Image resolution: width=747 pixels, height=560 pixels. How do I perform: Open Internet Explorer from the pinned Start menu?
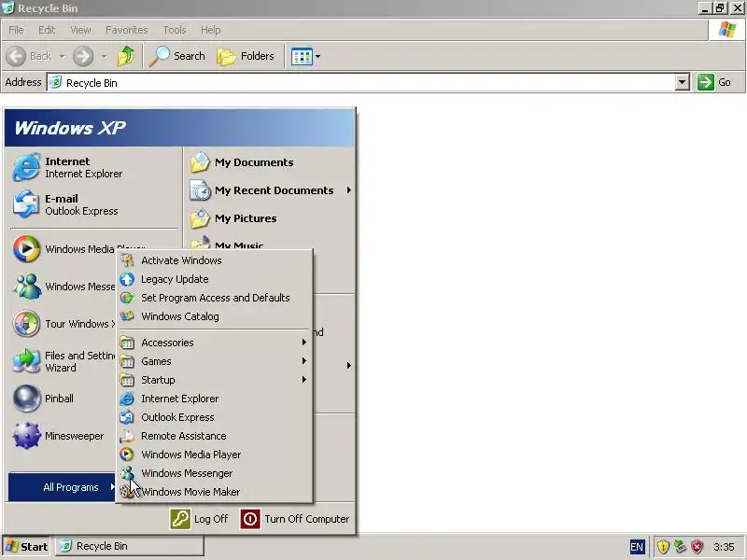pos(94,167)
